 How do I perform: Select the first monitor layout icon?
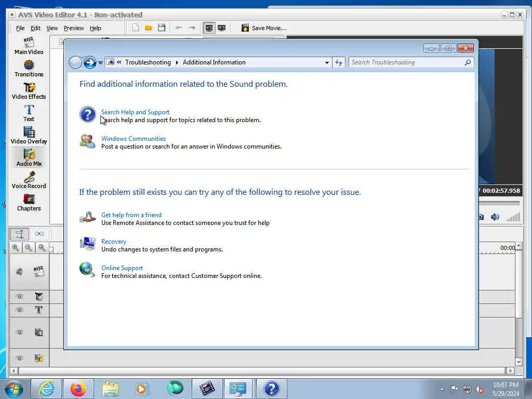(x=209, y=28)
